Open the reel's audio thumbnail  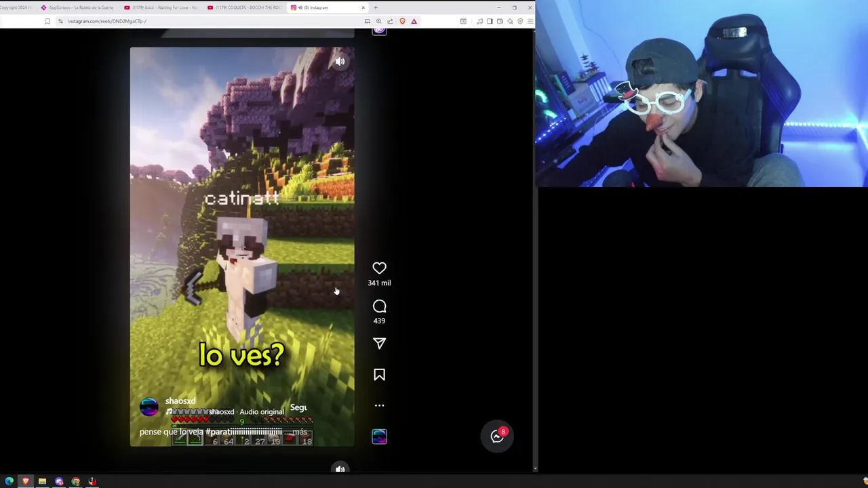[379, 436]
